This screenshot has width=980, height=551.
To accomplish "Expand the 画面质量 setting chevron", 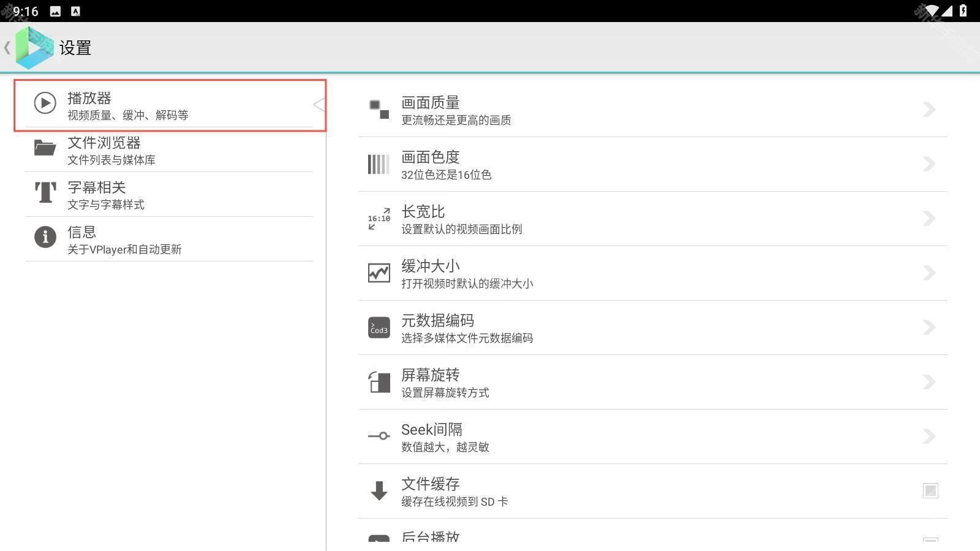I will point(929,109).
